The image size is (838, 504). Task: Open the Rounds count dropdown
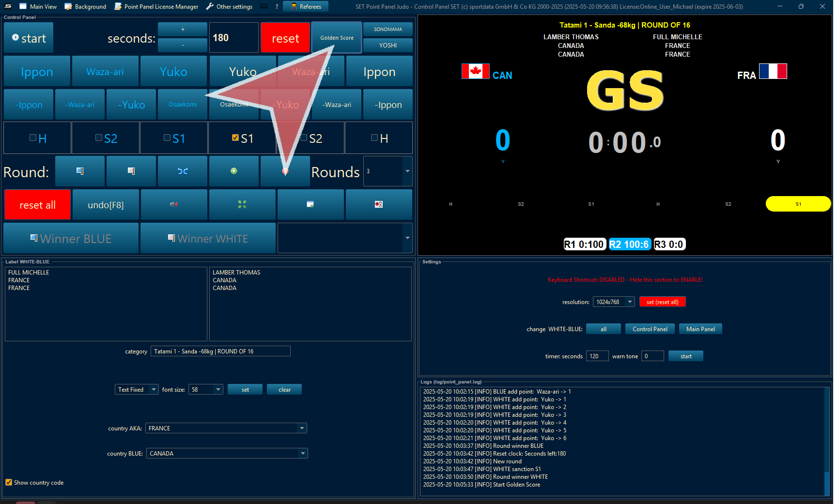[407, 171]
